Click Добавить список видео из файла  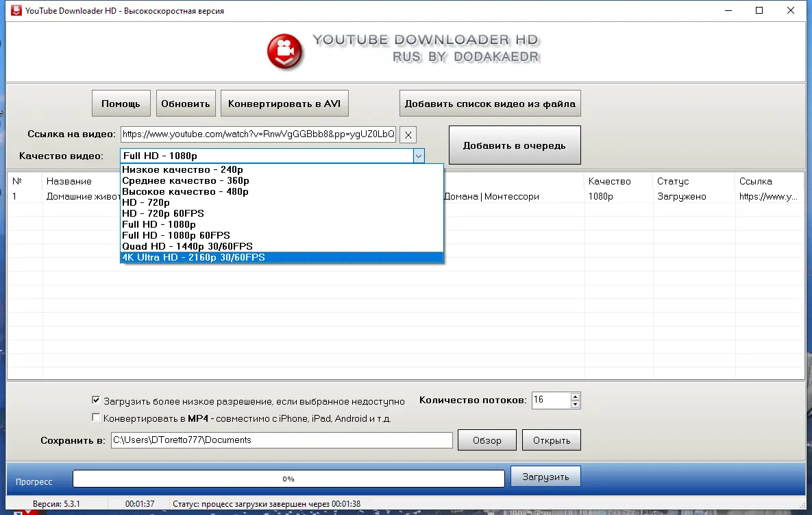(x=490, y=104)
